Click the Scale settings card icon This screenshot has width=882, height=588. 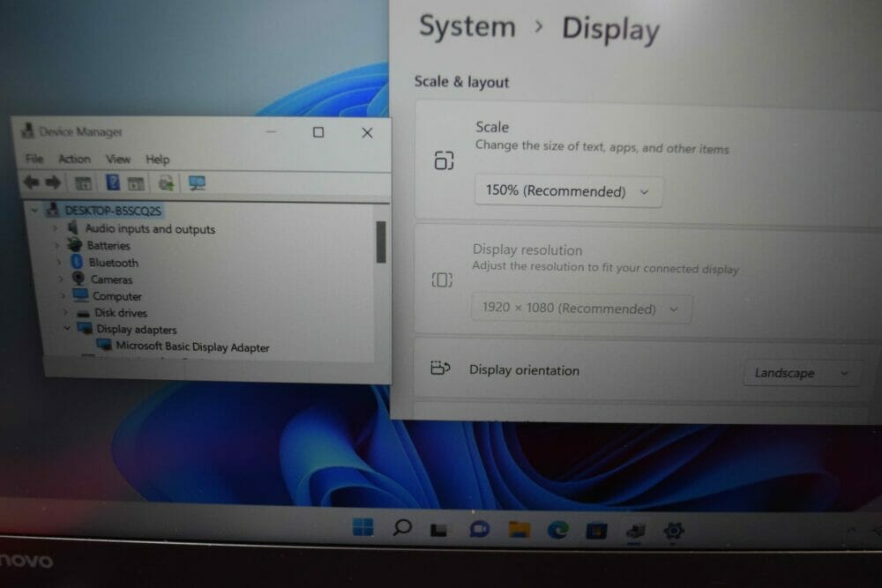(444, 160)
